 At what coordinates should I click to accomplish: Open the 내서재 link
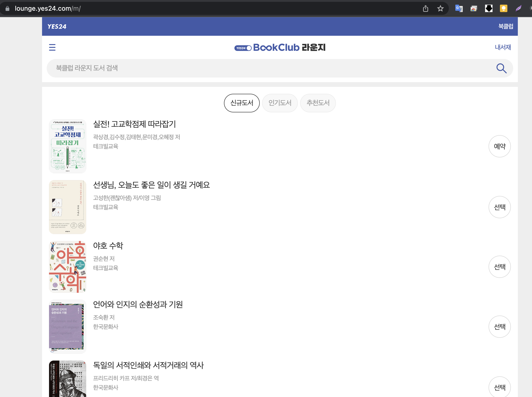[x=503, y=47]
